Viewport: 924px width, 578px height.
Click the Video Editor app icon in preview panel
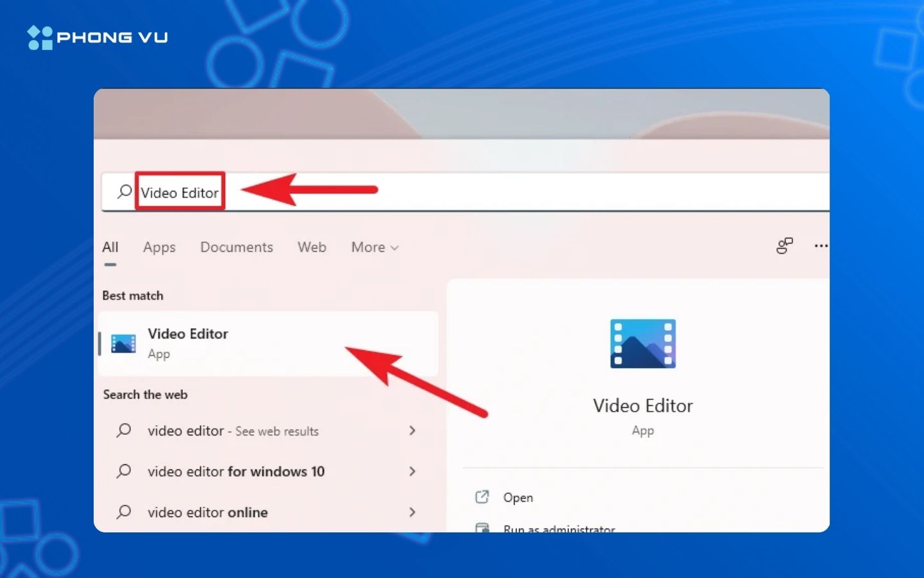(643, 344)
